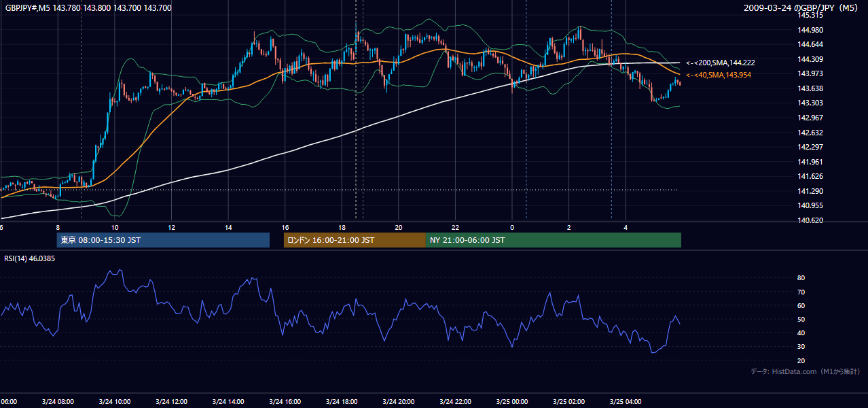Click the 3/24 10:00 bottom time label
Viewport: 868px width, 408px height.
[x=115, y=402]
